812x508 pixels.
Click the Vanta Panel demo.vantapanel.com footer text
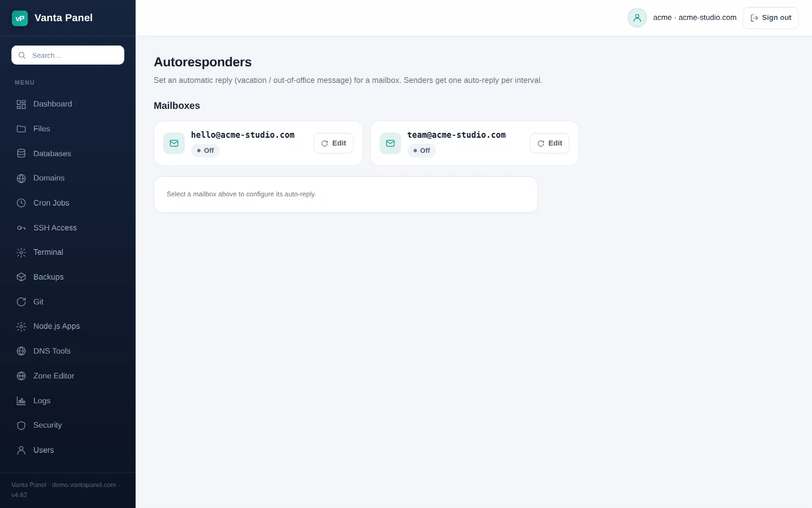65,490
